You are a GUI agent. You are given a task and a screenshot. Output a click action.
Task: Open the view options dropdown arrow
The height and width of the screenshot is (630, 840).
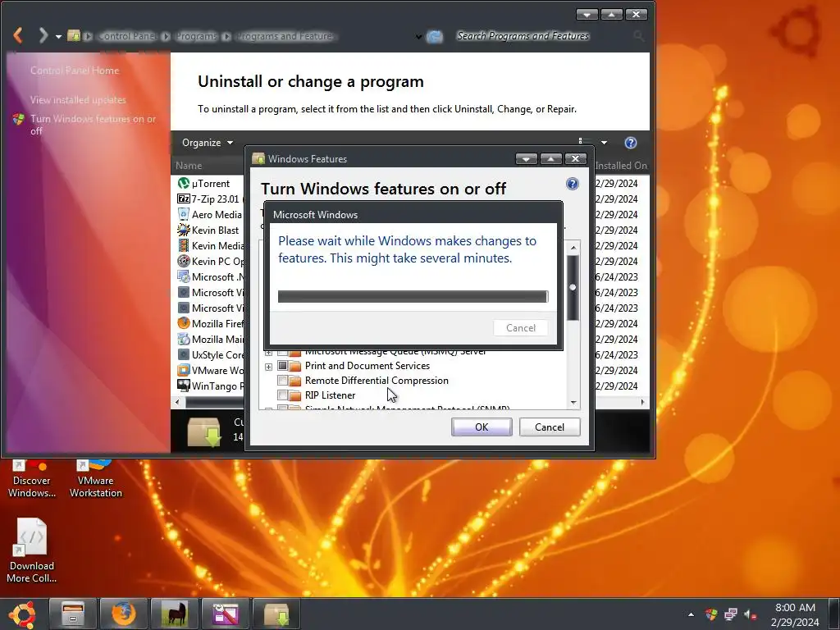(604, 143)
